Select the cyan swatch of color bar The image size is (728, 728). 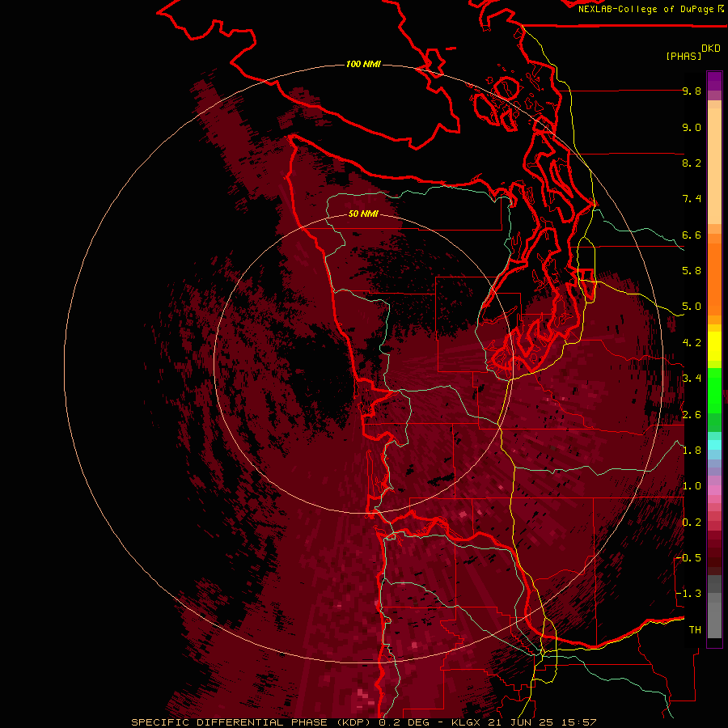point(714,445)
